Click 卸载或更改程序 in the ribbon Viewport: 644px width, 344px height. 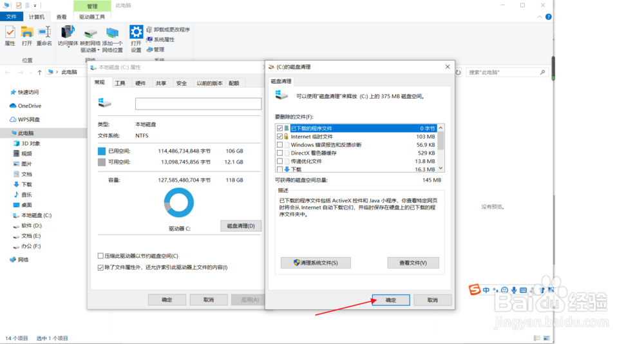(168, 30)
